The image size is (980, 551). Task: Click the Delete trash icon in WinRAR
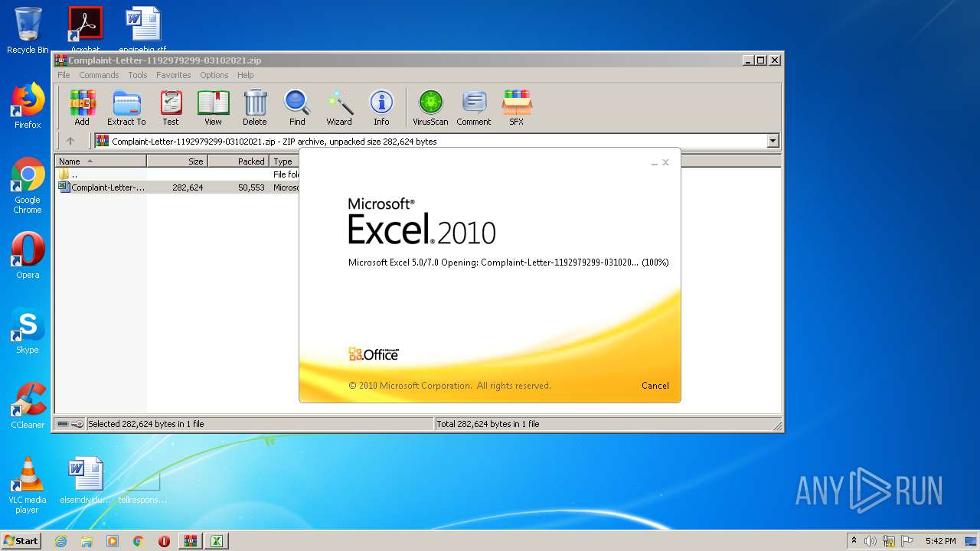pyautogui.click(x=255, y=107)
